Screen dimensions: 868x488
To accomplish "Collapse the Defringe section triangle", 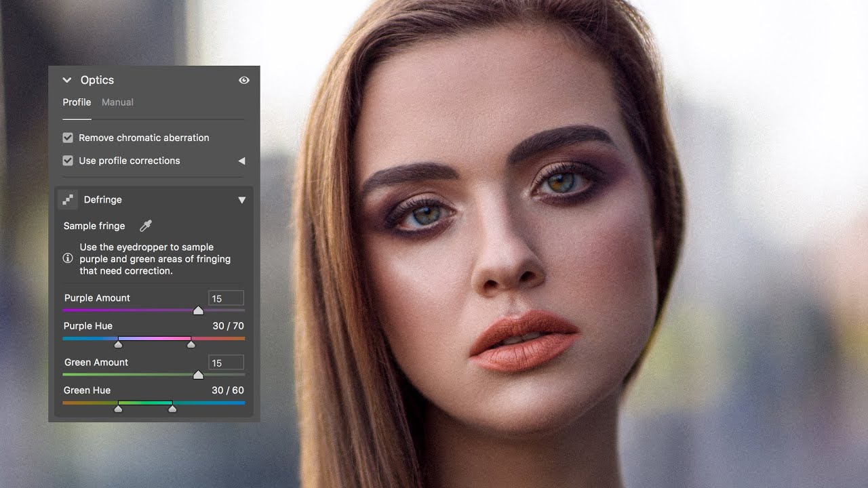I will 241,200.
